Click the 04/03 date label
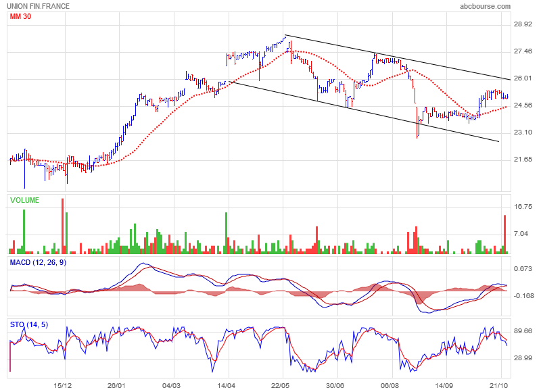 tap(171, 385)
